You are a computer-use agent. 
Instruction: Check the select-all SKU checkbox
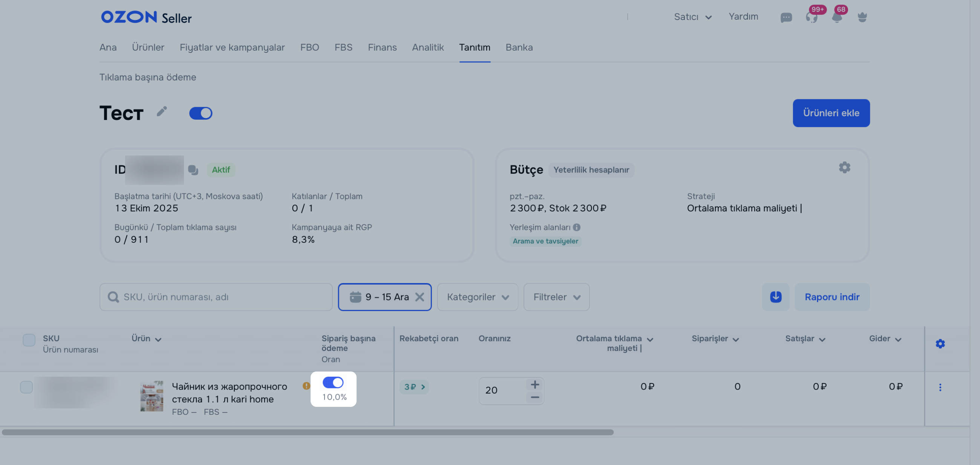tap(29, 340)
